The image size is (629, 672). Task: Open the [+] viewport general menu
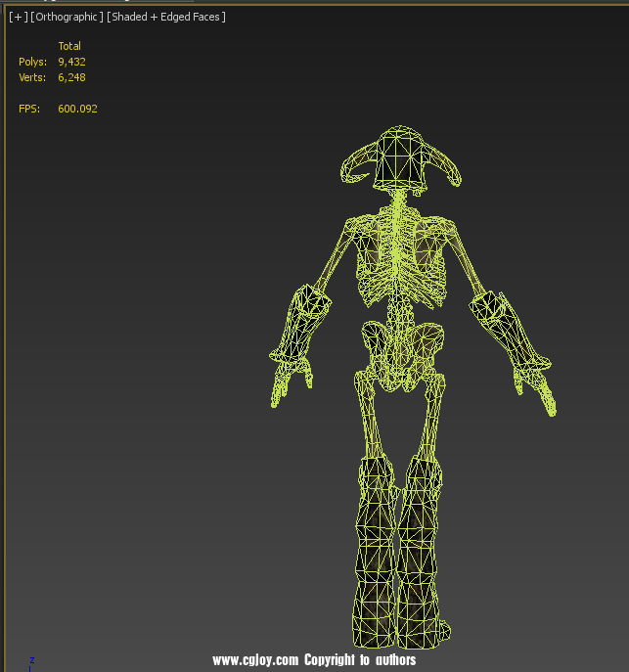point(18,18)
